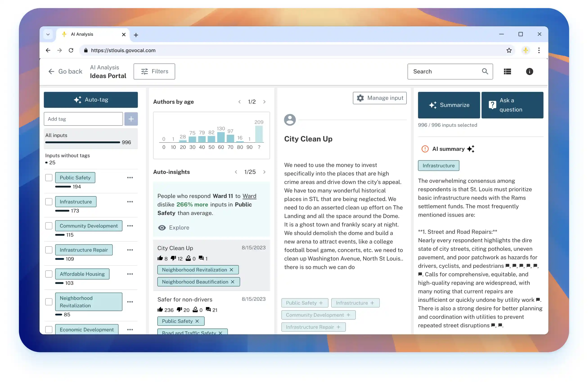The height and width of the screenshot is (382, 588).
Task: Open the list view icon near Search
Action: [507, 71]
